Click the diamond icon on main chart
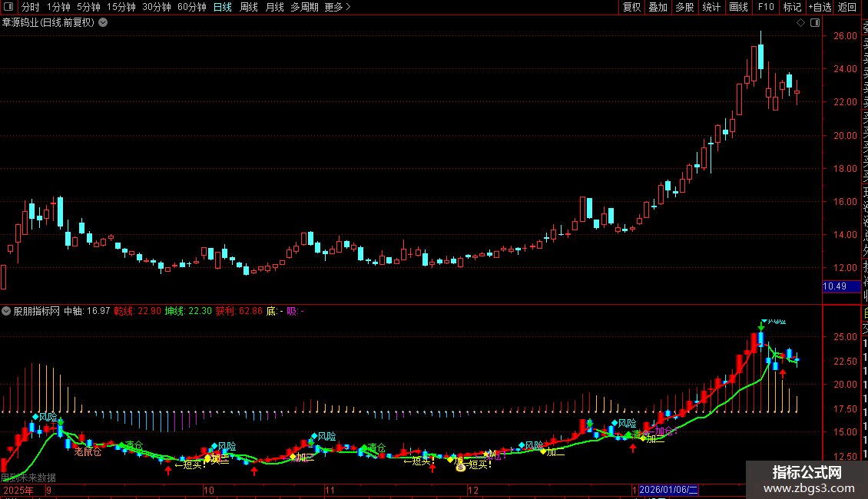 (x=800, y=23)
